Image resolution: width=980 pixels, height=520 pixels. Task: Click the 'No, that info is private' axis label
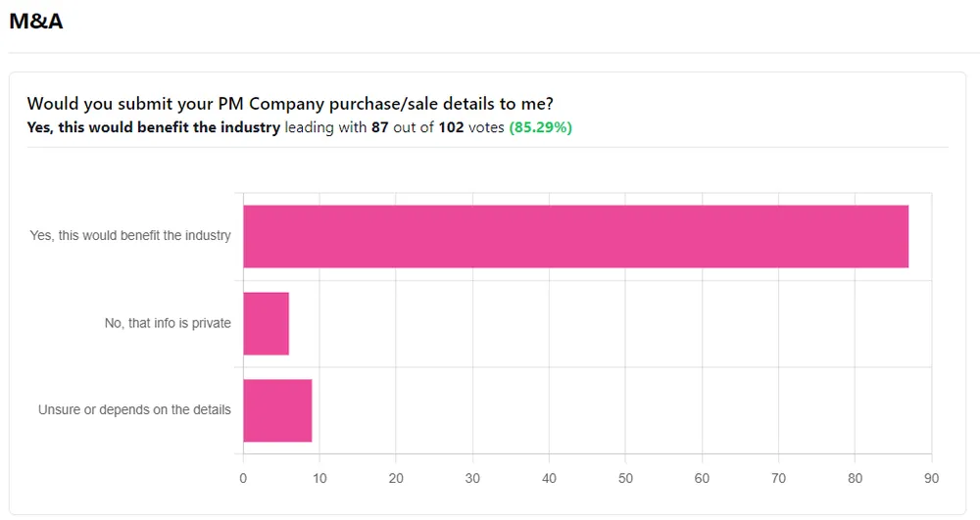[x=168, y=323]
